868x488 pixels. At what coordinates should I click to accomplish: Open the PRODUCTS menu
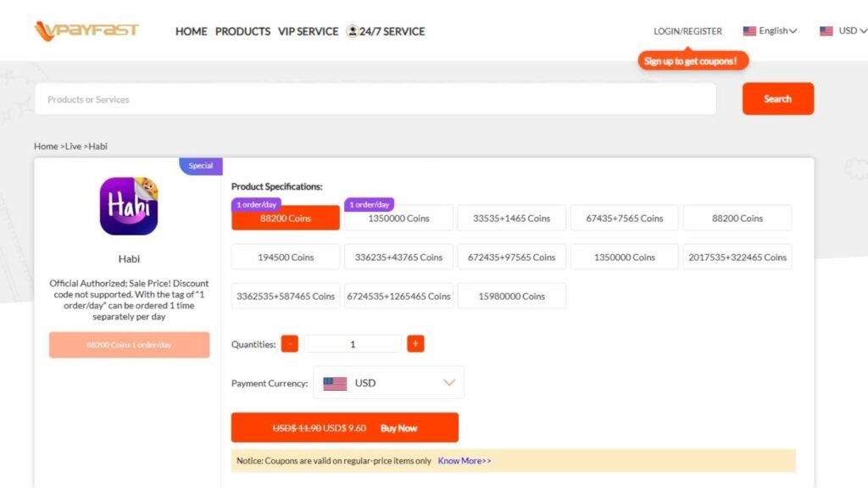(x=243, y=31)
